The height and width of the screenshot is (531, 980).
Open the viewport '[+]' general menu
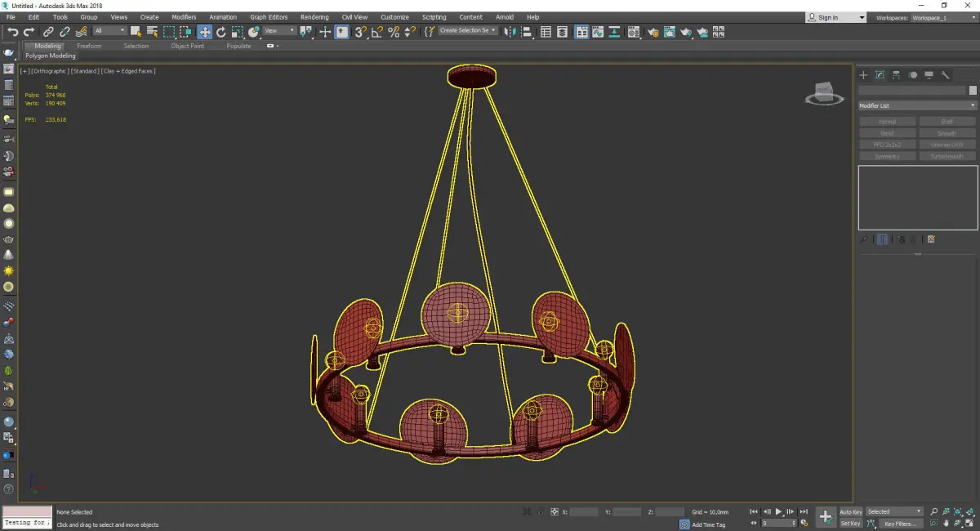coord(24,71)
